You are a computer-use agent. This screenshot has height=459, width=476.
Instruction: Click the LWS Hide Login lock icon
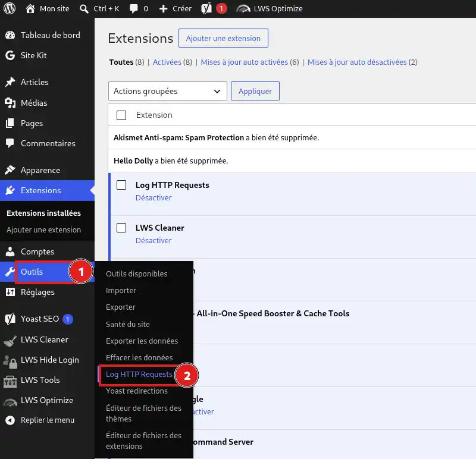click(x=10, y=361)
